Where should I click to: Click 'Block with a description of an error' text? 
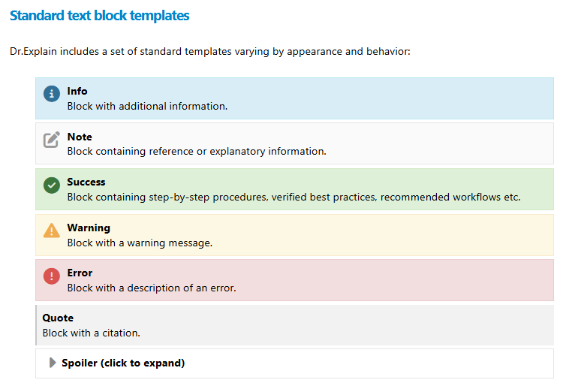click(152, 288)
